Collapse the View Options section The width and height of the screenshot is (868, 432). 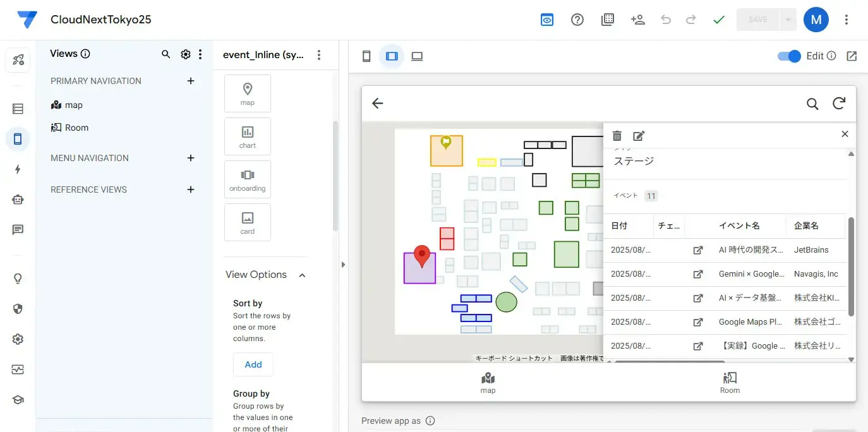[x=302, y=275]
